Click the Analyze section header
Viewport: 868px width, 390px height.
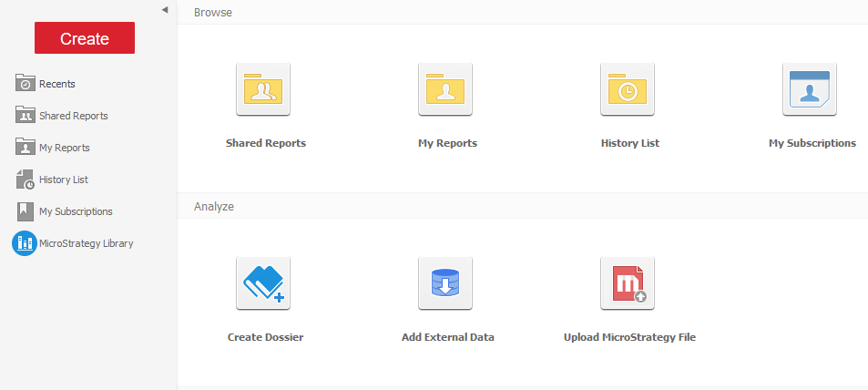214,207
